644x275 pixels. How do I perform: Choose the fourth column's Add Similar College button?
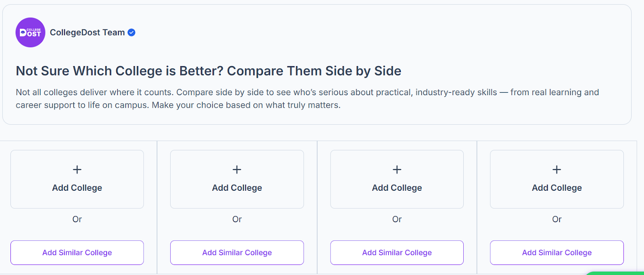pyautogui.click(x=557, y=253)
